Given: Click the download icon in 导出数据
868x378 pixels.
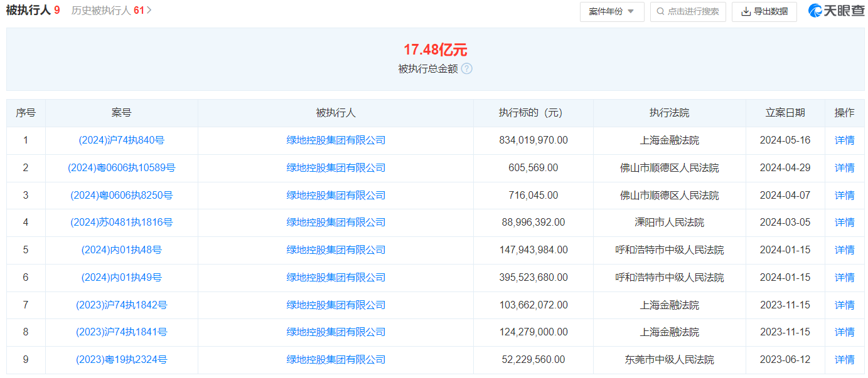Looking at the screenshot, I should 746,11.
